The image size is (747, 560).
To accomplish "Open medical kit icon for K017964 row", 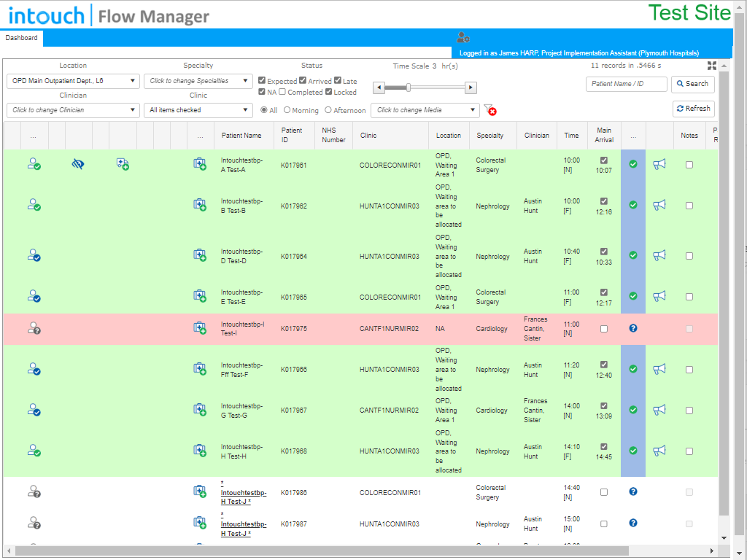I will click(x=200, y=255).
